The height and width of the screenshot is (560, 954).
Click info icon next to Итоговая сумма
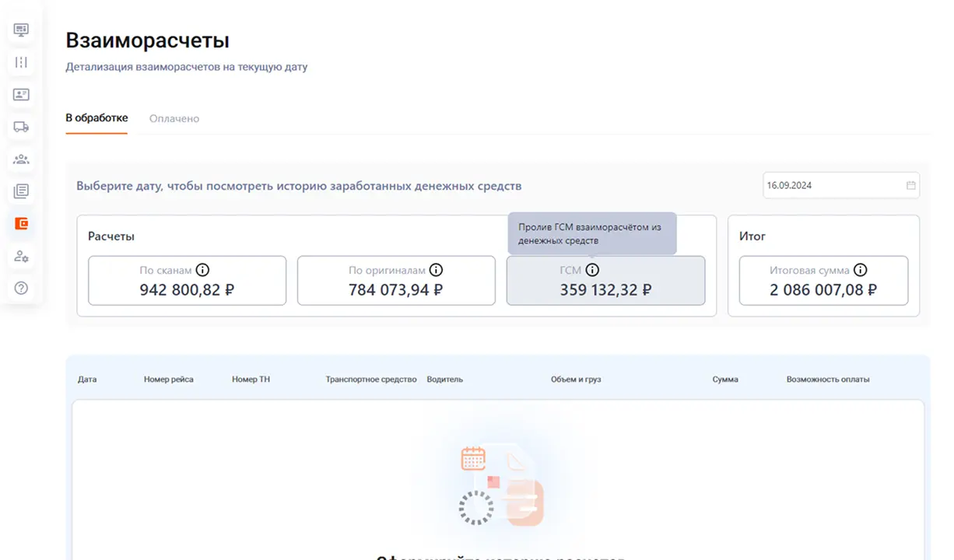tap(860, 271)
